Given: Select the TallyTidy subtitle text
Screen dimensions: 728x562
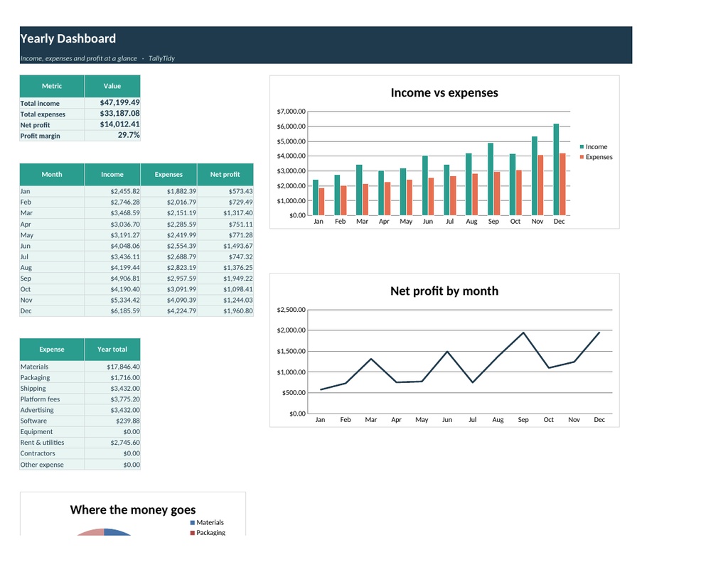Looking at the screenshot, I should coord(161,58).
